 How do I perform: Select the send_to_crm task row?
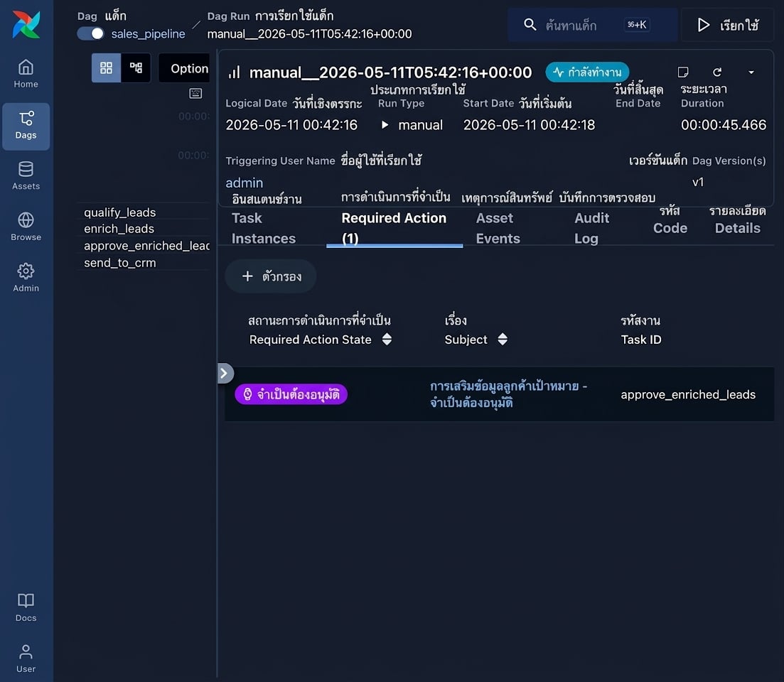click(119, 263)
